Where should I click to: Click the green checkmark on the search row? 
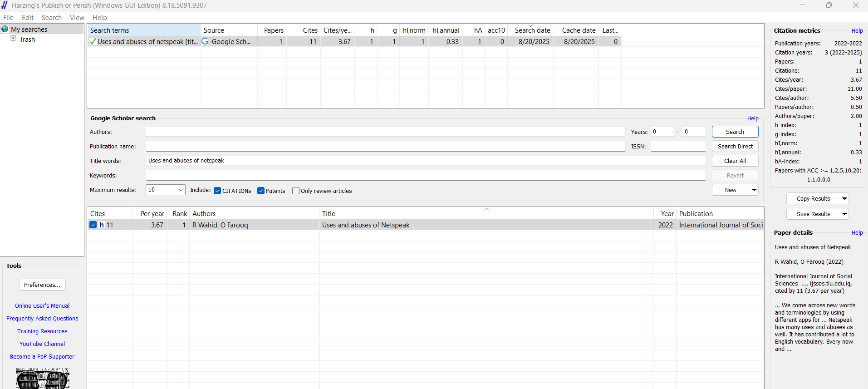tap(93, 41)
